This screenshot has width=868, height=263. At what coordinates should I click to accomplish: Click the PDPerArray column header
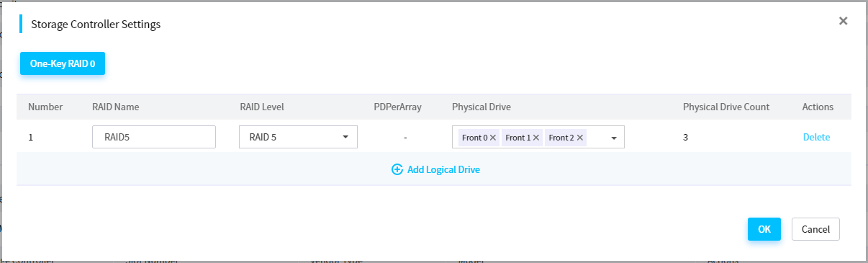pos(397,107)
